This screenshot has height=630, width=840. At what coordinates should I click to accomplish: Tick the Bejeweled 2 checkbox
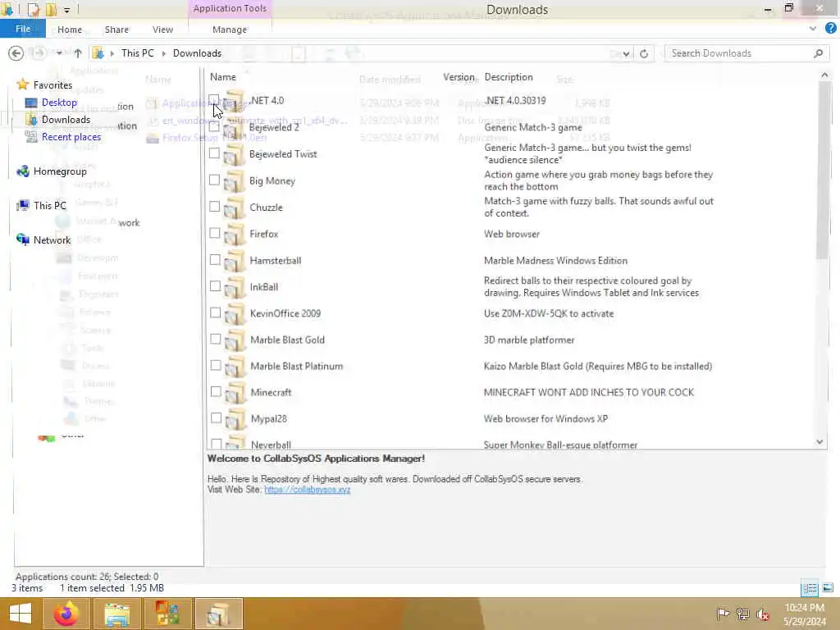tap(214, 127)
